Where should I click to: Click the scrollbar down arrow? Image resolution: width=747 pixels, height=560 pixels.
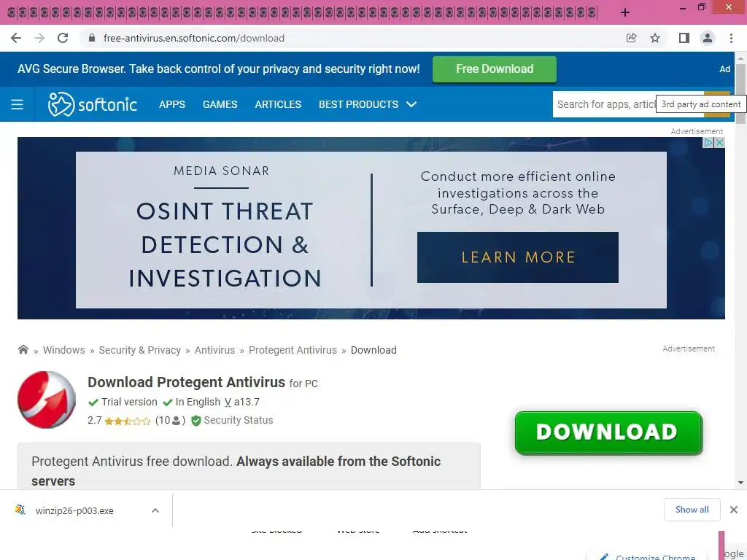(740, 483)
